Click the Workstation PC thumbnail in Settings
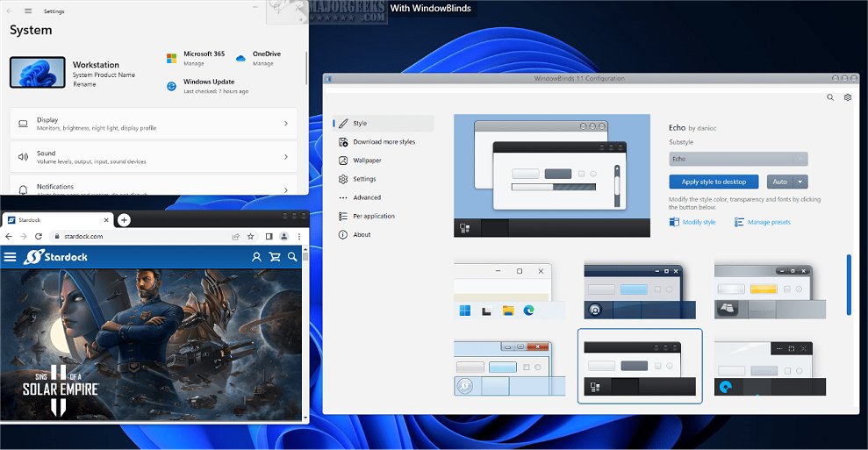The height and width of the screenshot is (450, 868). [38, 73]
